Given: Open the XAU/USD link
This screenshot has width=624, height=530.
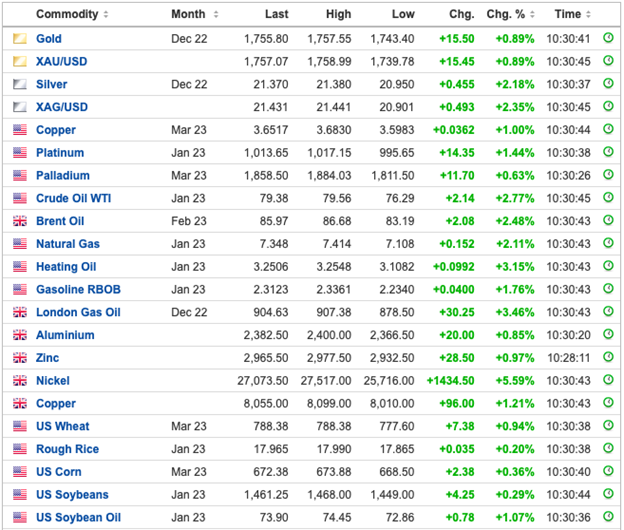Looking at the screenshot, I should click(62, 61).
